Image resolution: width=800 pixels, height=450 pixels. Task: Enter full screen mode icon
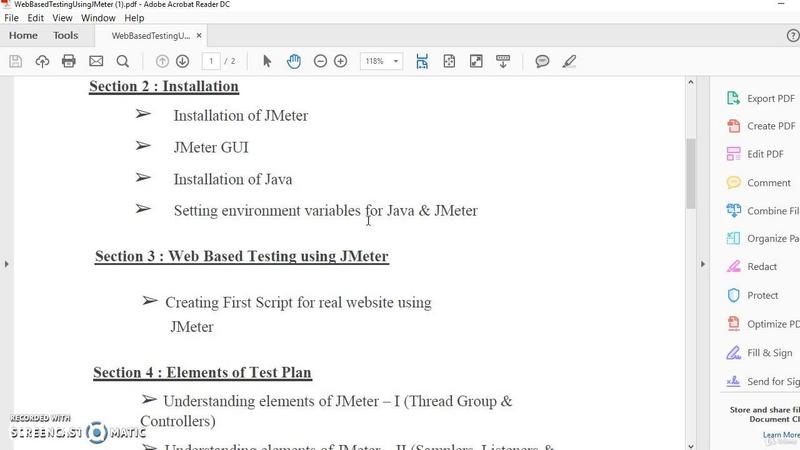(x=476, y=62)
